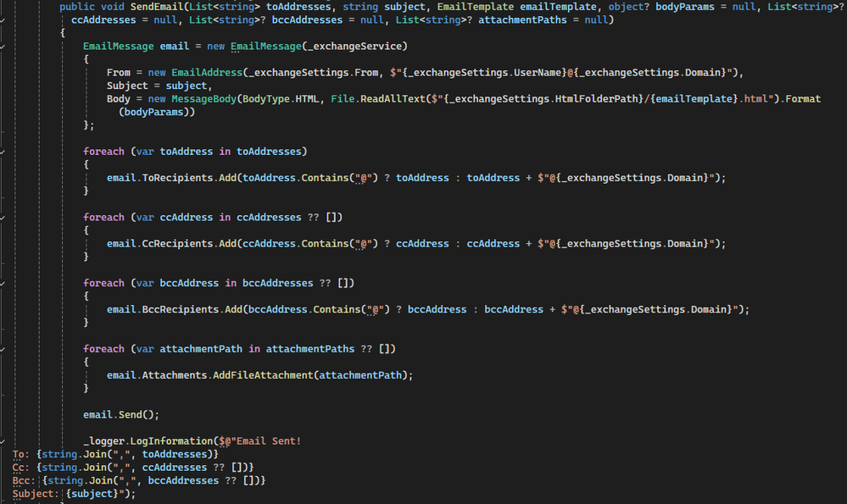Click the Format method call

803,99
